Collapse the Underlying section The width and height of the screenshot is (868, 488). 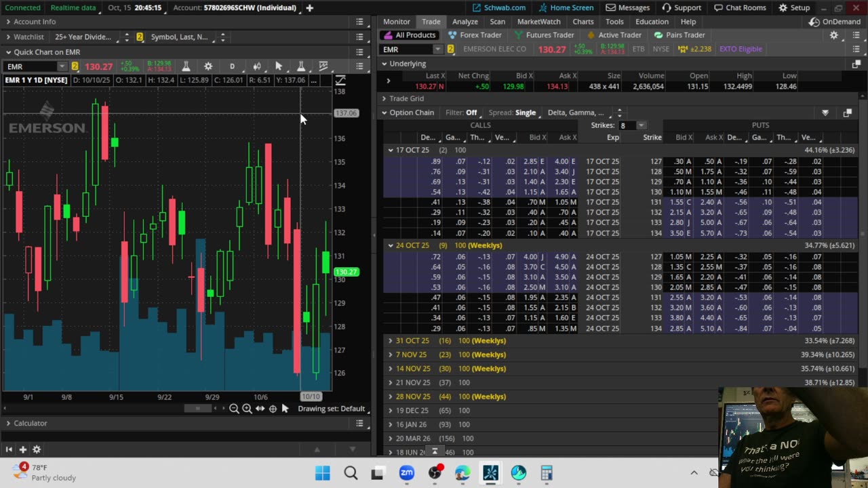click(384, 64)
